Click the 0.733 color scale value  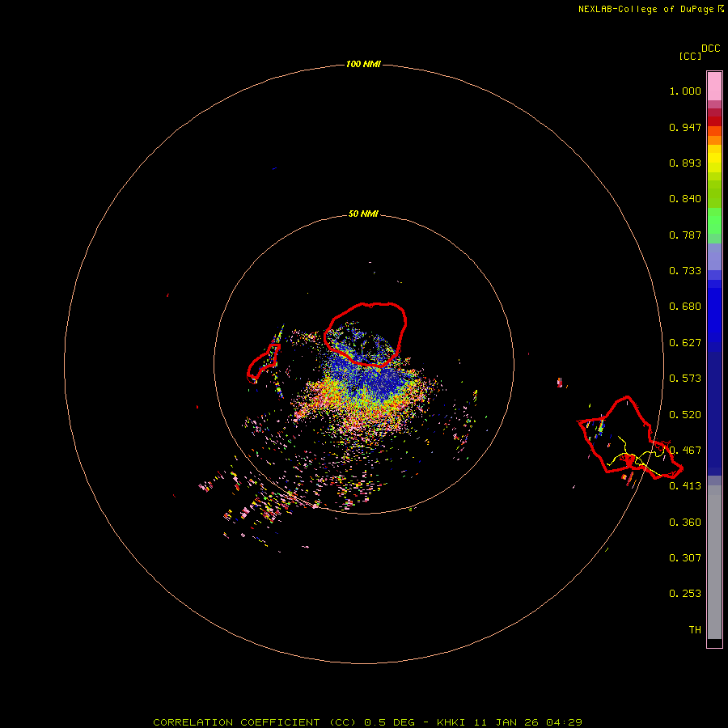pyautogui.click(x=685, y=271)
